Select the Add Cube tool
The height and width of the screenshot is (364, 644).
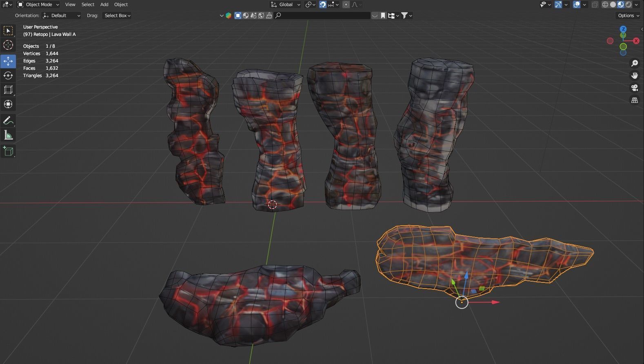tap(8, 151)
